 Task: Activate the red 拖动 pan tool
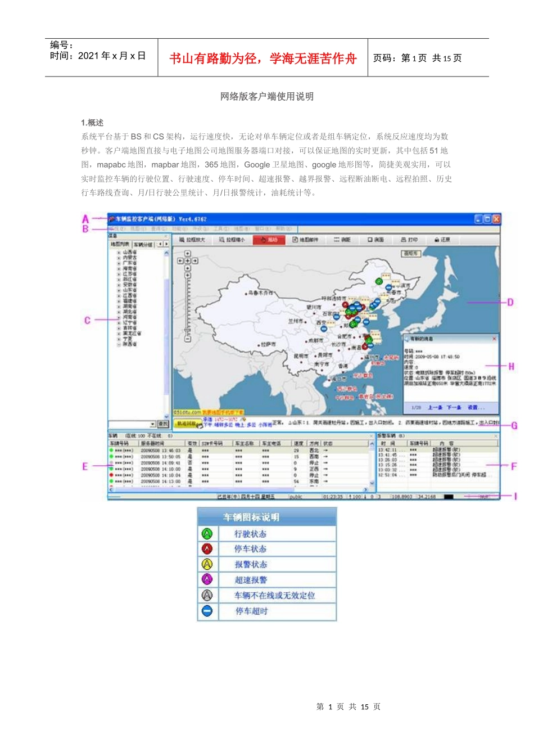point(269,240)
